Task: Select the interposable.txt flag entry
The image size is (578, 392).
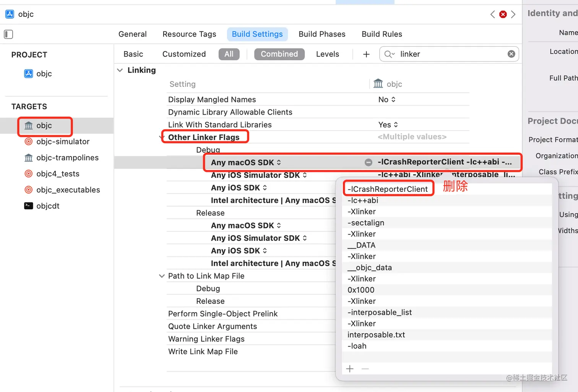Action: [x=447, y=335]
